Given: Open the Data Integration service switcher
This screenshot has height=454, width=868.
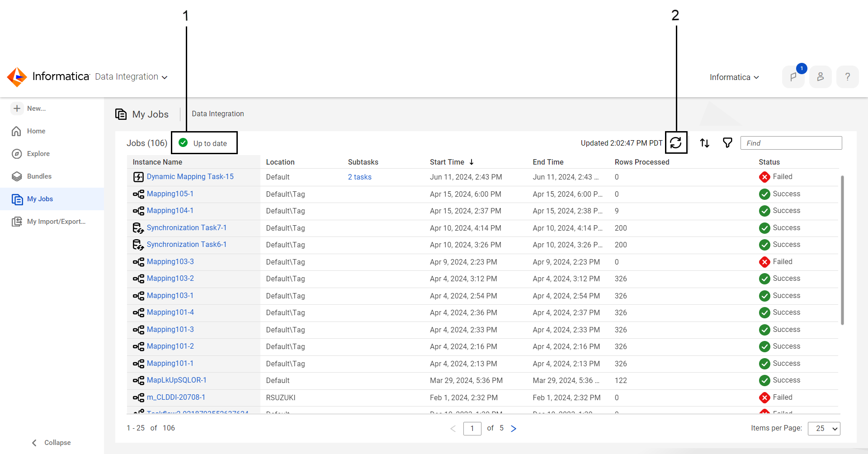Looking at the screenshot, I should [131, 77].
